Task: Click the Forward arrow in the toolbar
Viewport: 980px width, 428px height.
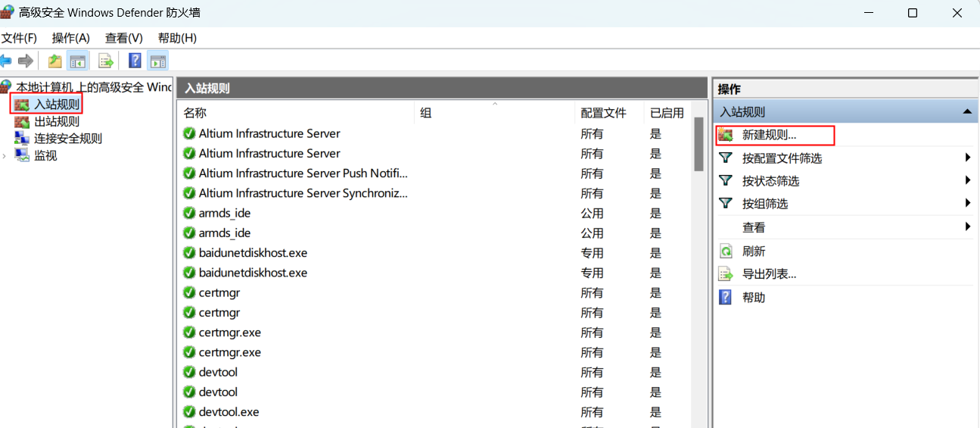Action: coord(26,61)
